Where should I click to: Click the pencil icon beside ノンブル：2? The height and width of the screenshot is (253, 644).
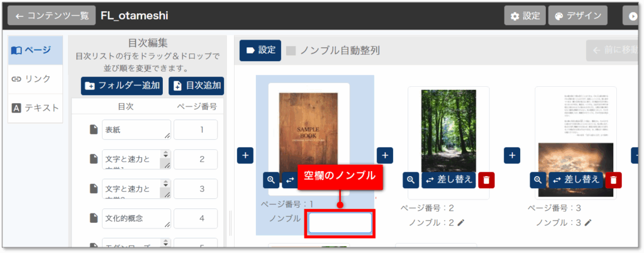coord(460,222)
